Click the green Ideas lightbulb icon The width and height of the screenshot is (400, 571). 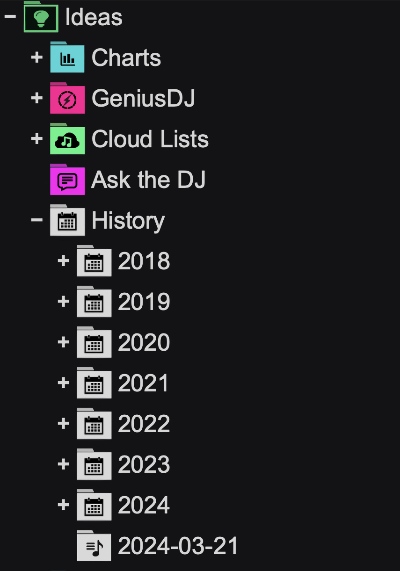(41, 17)
